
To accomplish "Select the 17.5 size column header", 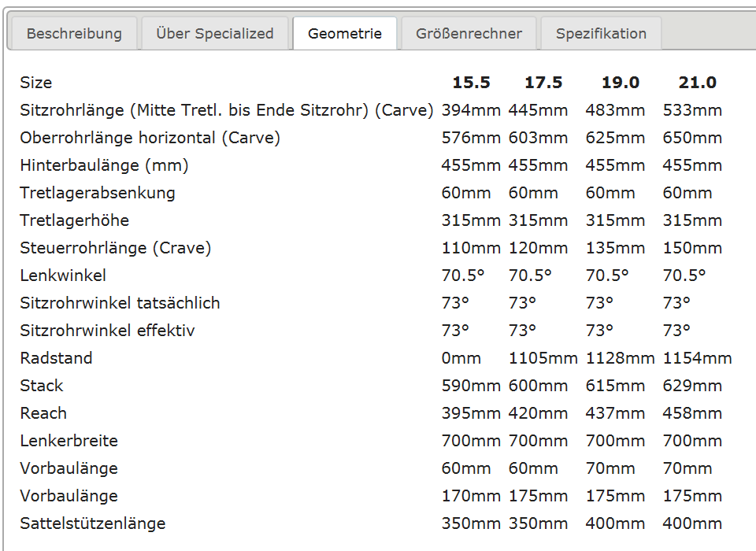I will (x=543, y=83).
